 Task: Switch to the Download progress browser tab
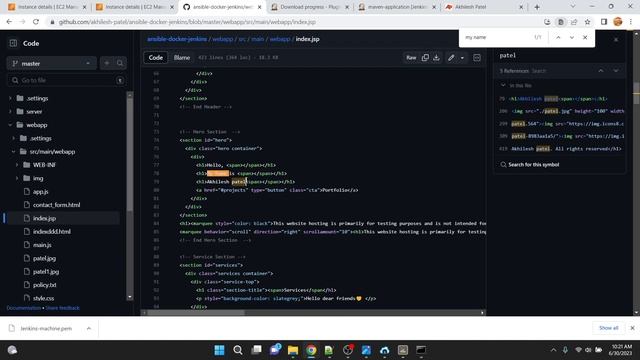(x=309, y=7)
